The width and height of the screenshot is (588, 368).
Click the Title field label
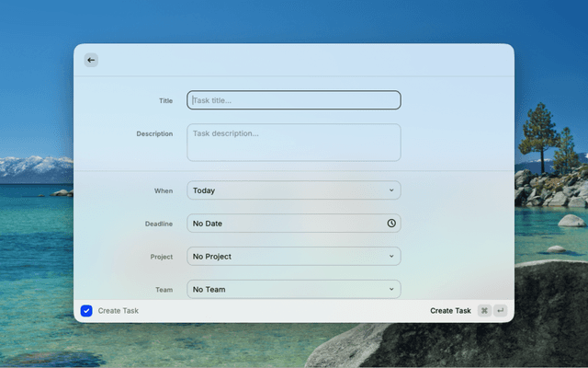(165, 100)
